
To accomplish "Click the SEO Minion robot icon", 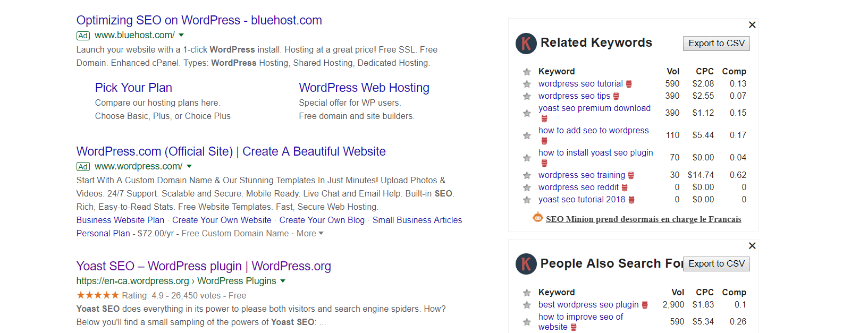I will coord(537,217).
